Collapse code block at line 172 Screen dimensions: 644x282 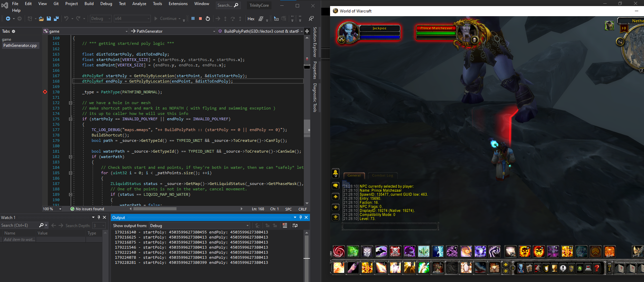coord(70,103)
